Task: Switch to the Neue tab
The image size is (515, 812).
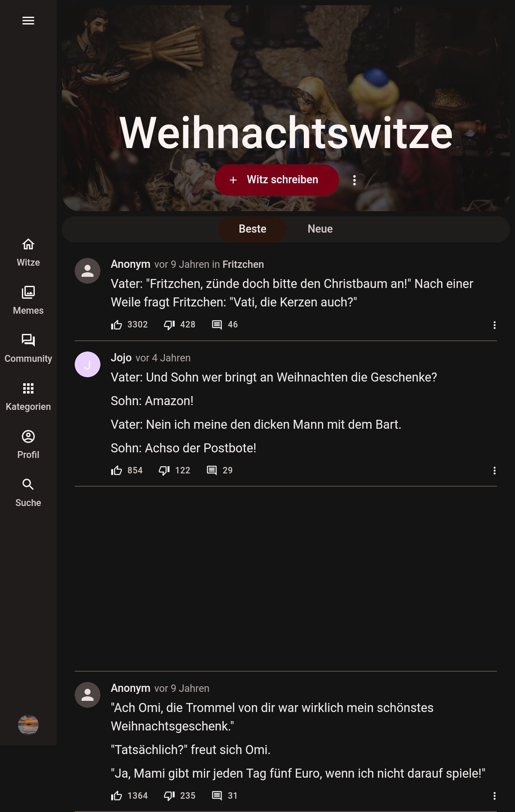Action: [320, 229]
